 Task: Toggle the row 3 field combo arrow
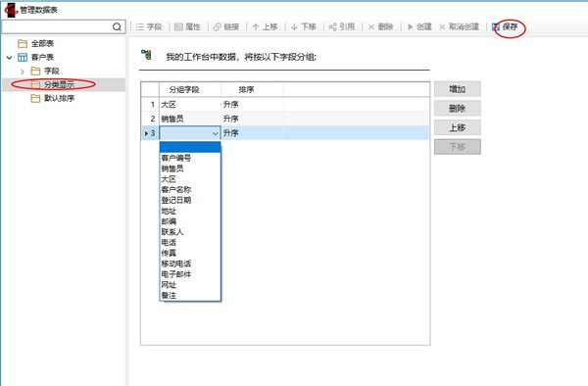(x=216, y=133)
